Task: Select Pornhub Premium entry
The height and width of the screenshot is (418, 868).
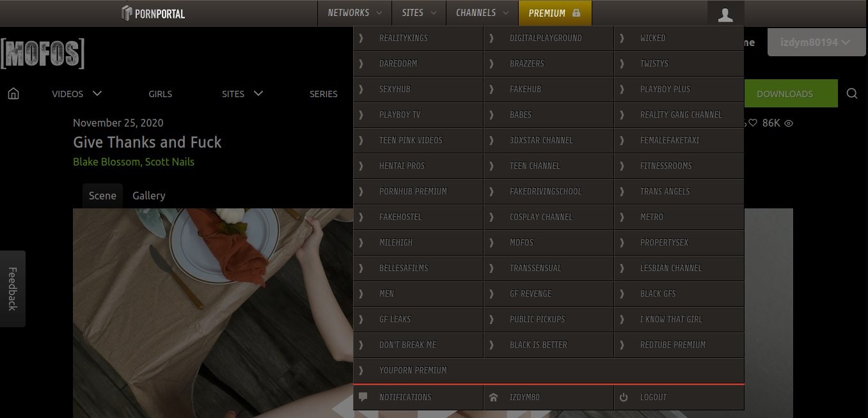Action: (418, 191)
